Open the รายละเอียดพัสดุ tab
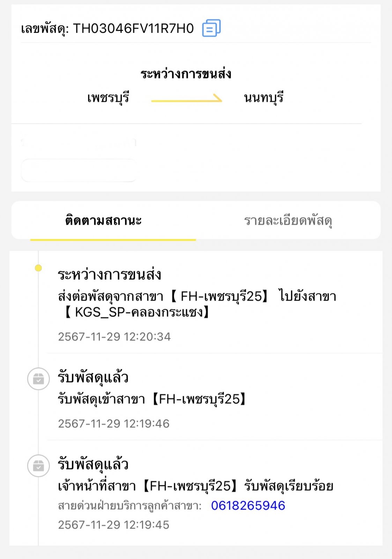The height and width of the screenshot is (559, 392). [x=288, y=221]
